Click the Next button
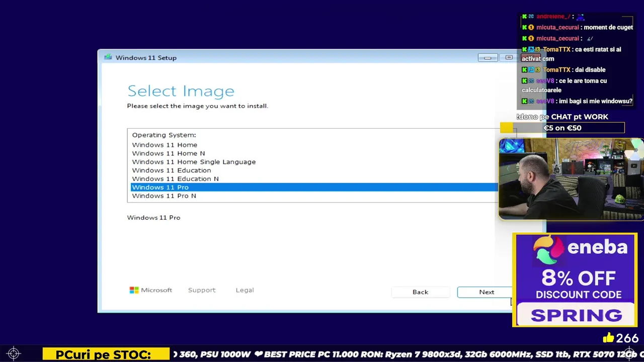 click(x=486, y=292)
